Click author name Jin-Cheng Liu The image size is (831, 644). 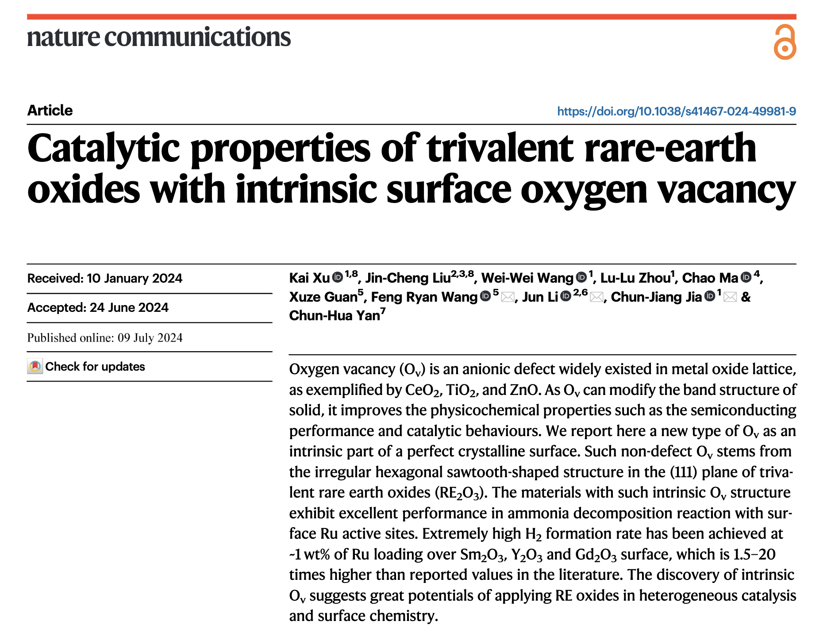tap(408, 278)
